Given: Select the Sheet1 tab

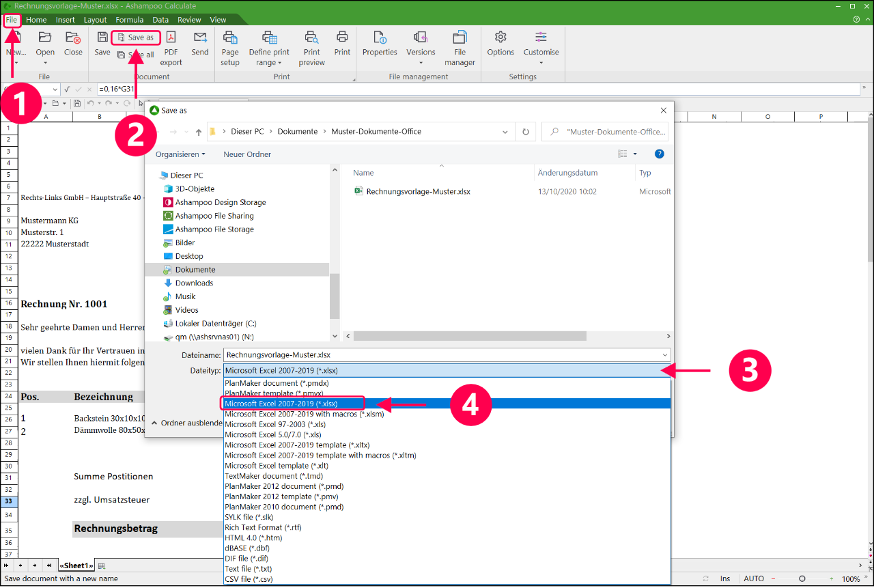Looking at the screenshot, I should point(76,565).
